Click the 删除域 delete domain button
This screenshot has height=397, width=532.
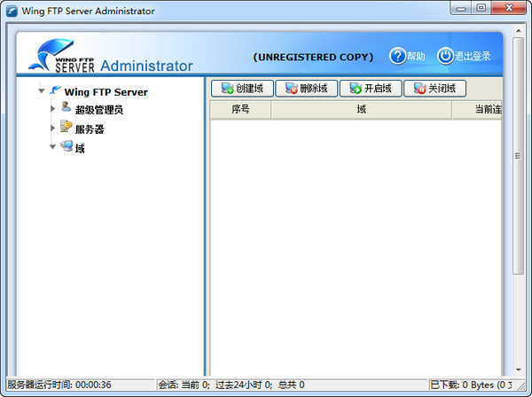point(307,89)
